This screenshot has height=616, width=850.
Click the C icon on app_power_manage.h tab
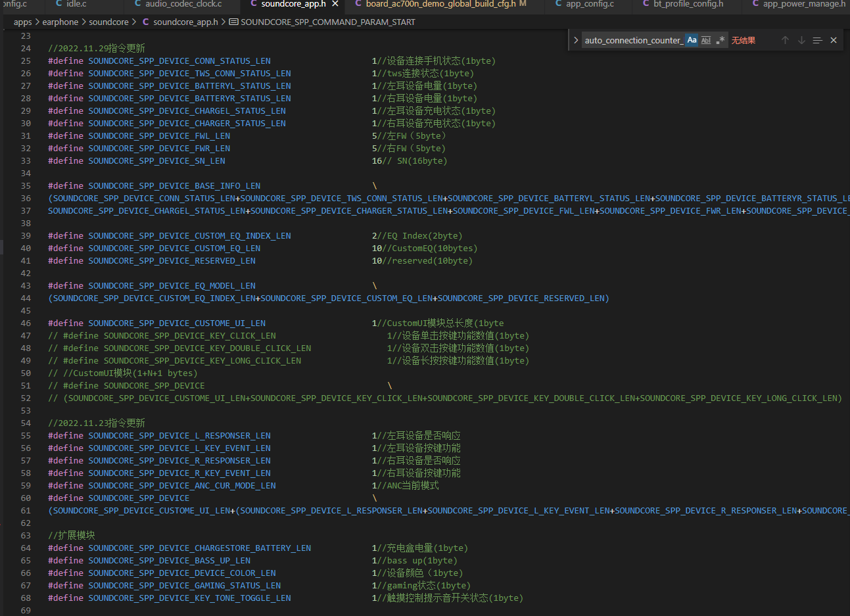[x=755, y=4]
